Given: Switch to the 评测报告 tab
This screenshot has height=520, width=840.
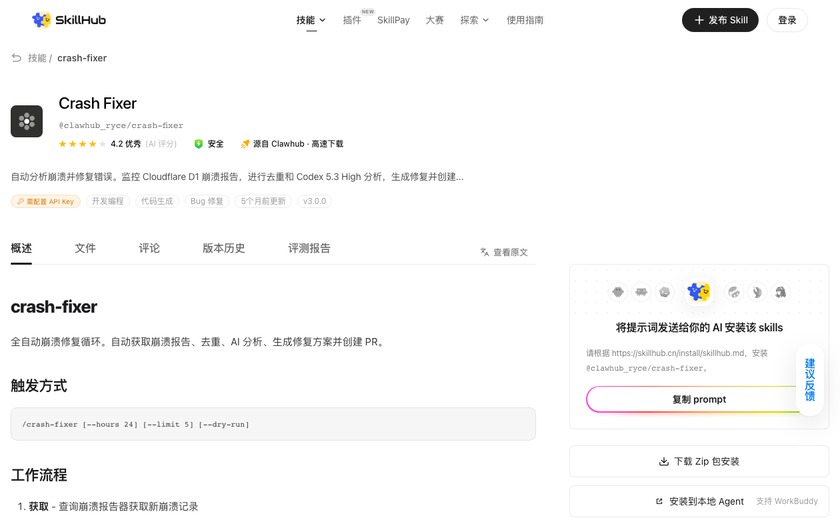Looking at the screenshot, I should (x=309, y=248).
